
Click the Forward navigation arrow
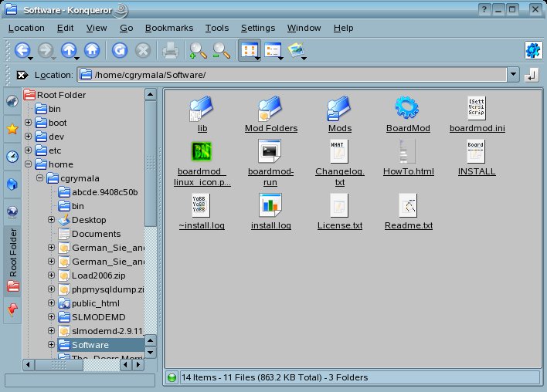46,50
